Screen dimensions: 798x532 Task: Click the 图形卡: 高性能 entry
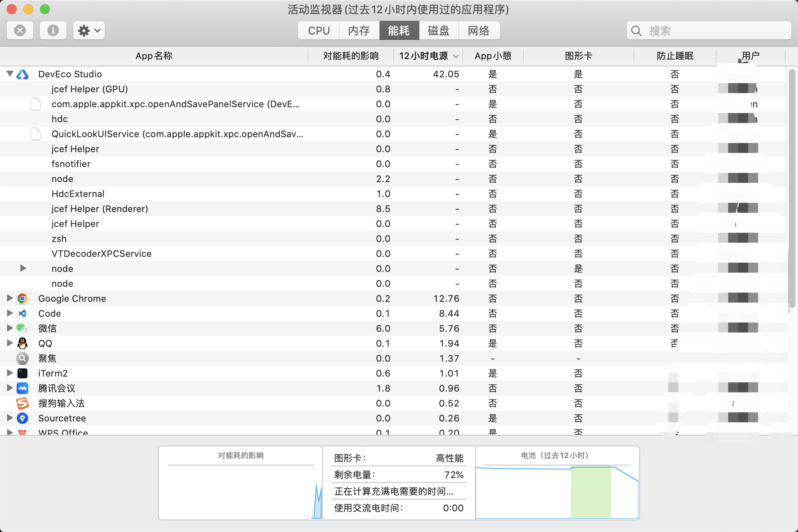(x=399, y=458)
